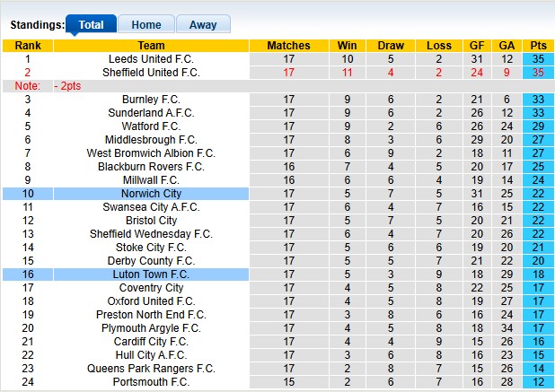Viewport: 555px width, 392px height.
Task: Select Portsmouth F.C. at the bottom
Action: 151,382
